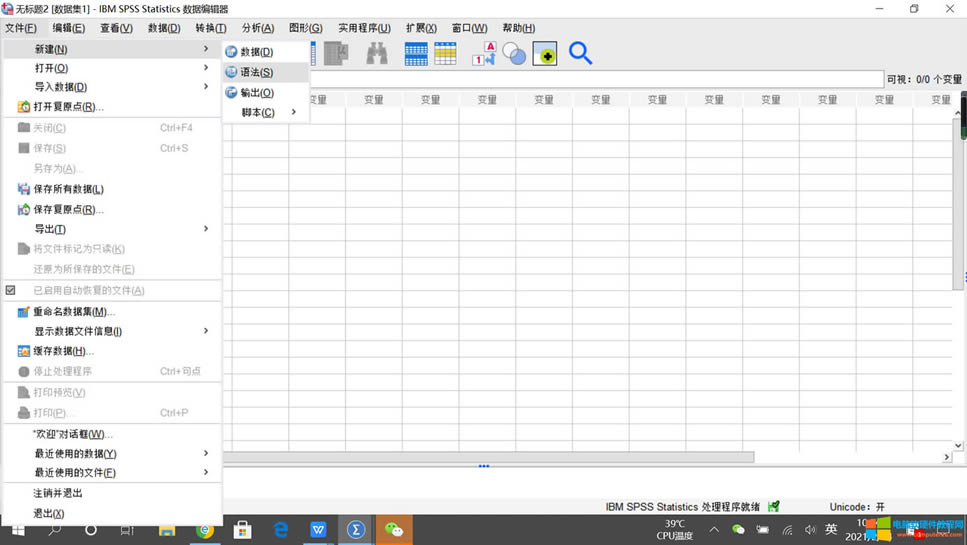Click the cell value input field
This screenshot has width=967, height=545.
(595, 79)
